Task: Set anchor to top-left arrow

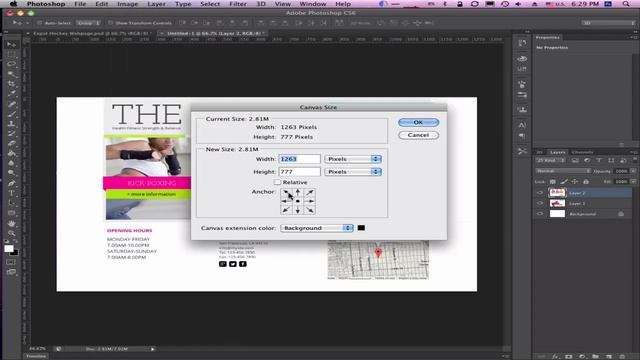Action: [x=286, y=192]
